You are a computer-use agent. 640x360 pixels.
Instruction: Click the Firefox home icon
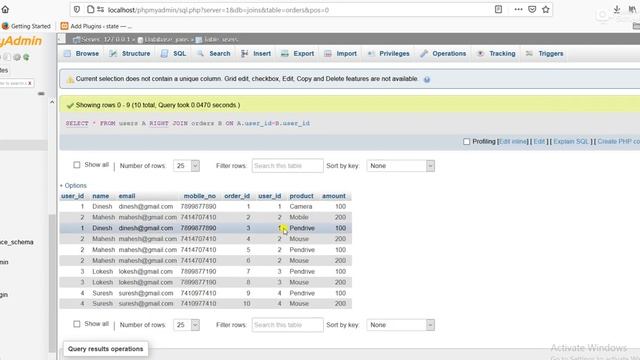pos(5,9)
